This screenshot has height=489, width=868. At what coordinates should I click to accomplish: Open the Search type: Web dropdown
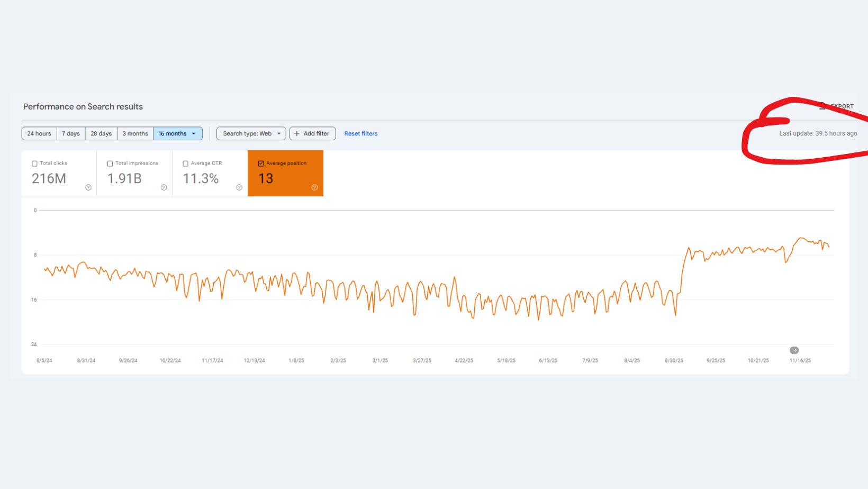251,133
